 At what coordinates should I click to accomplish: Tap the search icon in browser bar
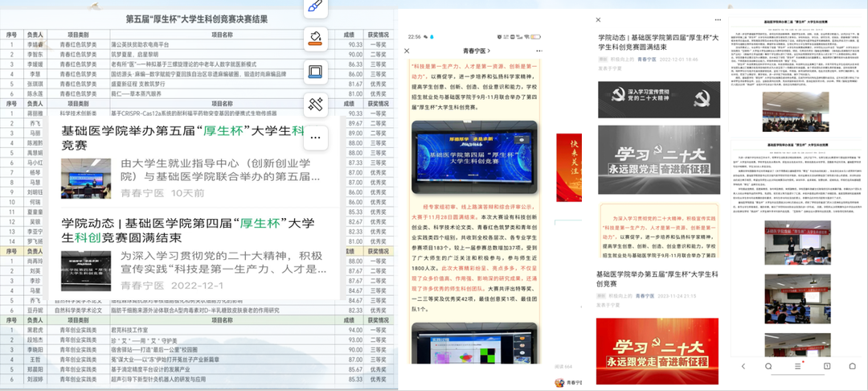click(x=769, y=366)
